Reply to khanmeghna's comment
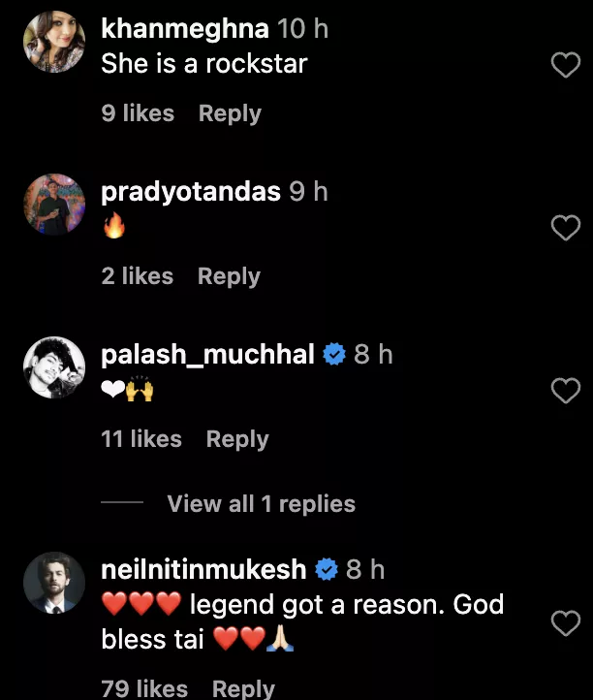The height and width of the screenshot is (700, 593). pos(230,113)
